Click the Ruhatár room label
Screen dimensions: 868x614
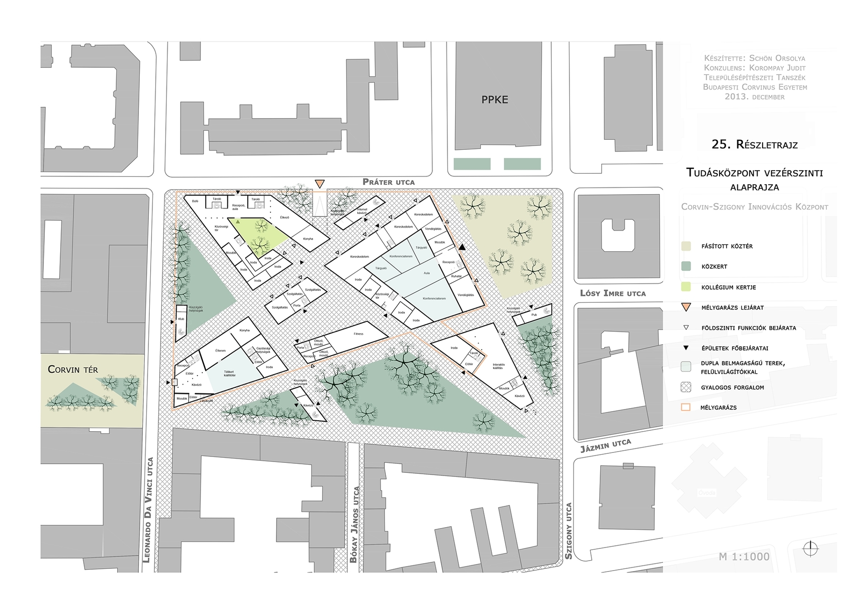pos(456,276)
